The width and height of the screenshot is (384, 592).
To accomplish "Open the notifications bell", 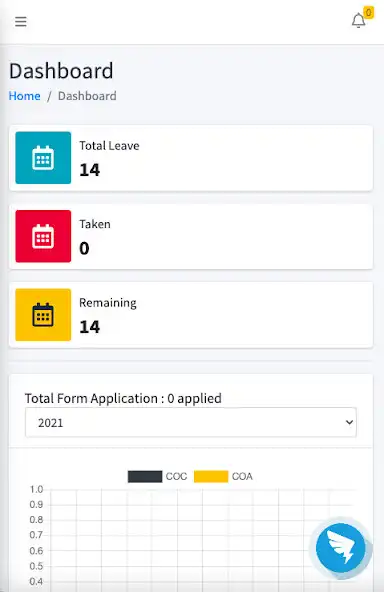I will pos(358,21).
